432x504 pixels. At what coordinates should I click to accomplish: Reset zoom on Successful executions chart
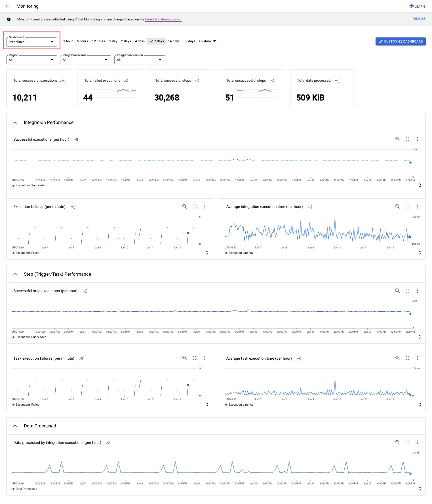coord(397,139)
